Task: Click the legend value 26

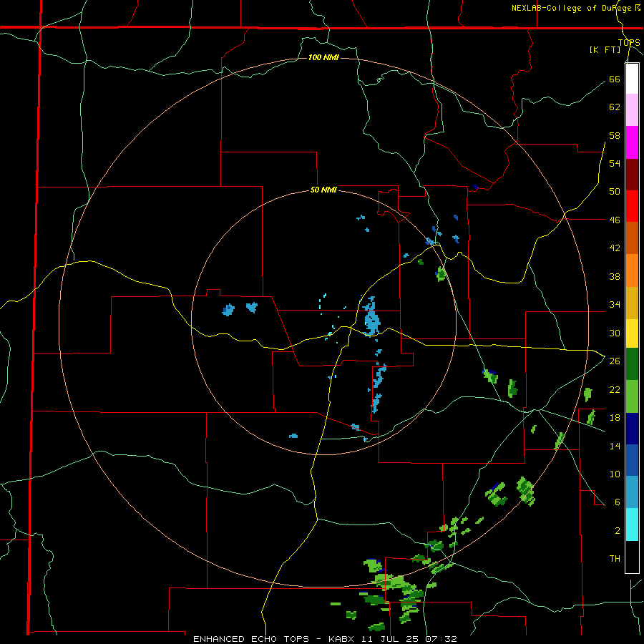Action: (x=615, y=361)
